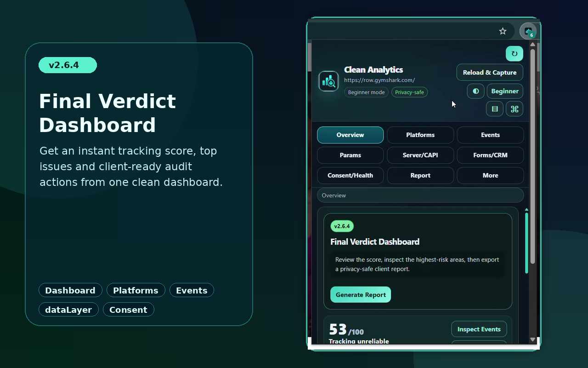Image resolution: width=588 pixels, height=368 pixels.
Task: Open the Events tab
Action: (490, 135)
